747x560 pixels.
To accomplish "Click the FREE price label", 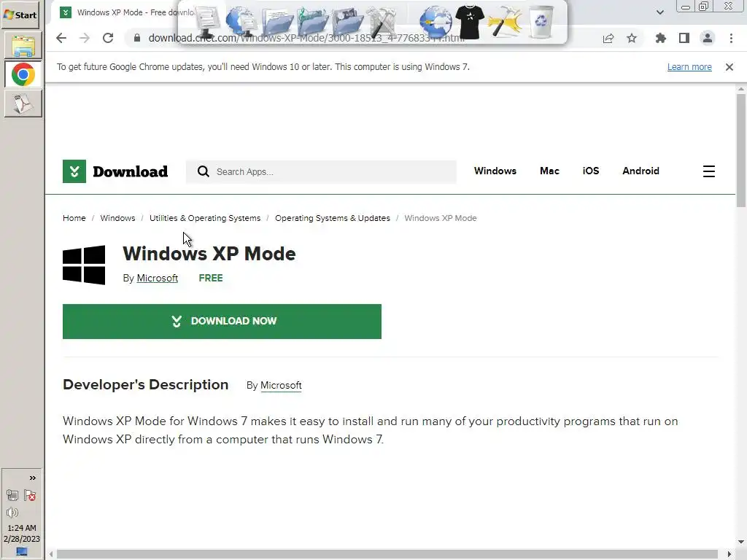I will 211,278.
